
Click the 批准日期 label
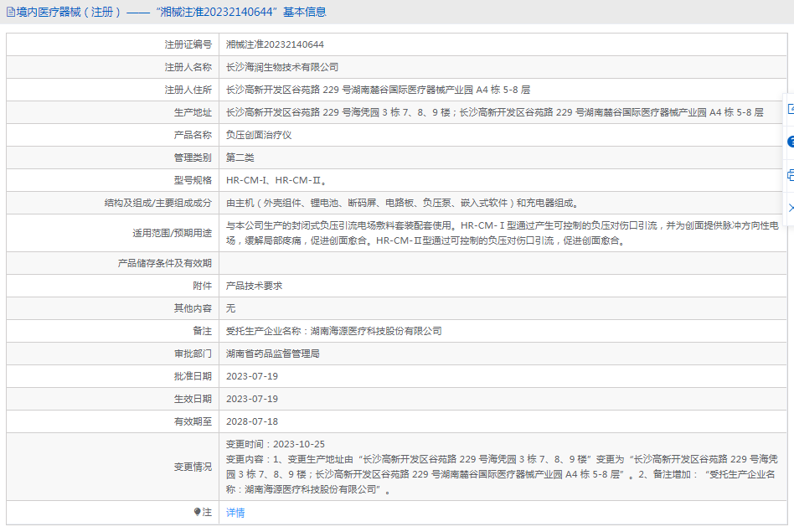pyautogui.click(x=193, y=376)
